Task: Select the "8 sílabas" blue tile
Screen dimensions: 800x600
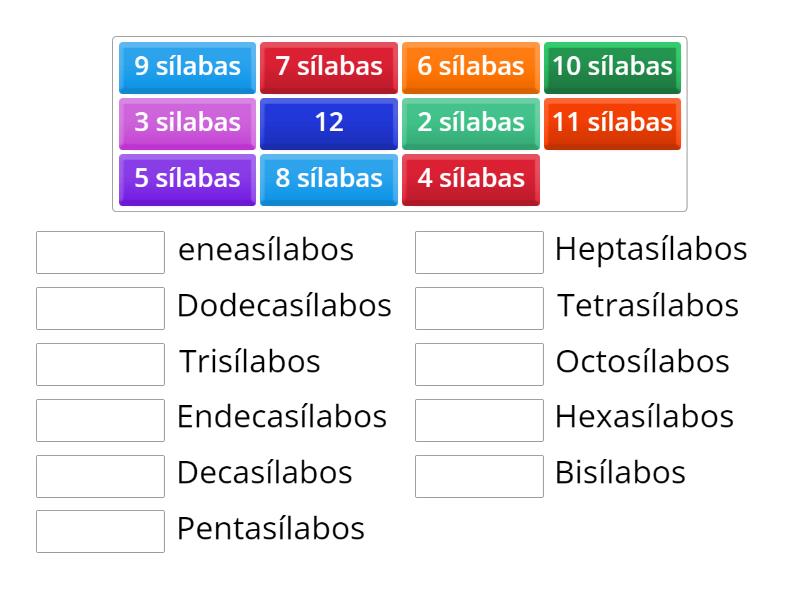Action: 328,179
